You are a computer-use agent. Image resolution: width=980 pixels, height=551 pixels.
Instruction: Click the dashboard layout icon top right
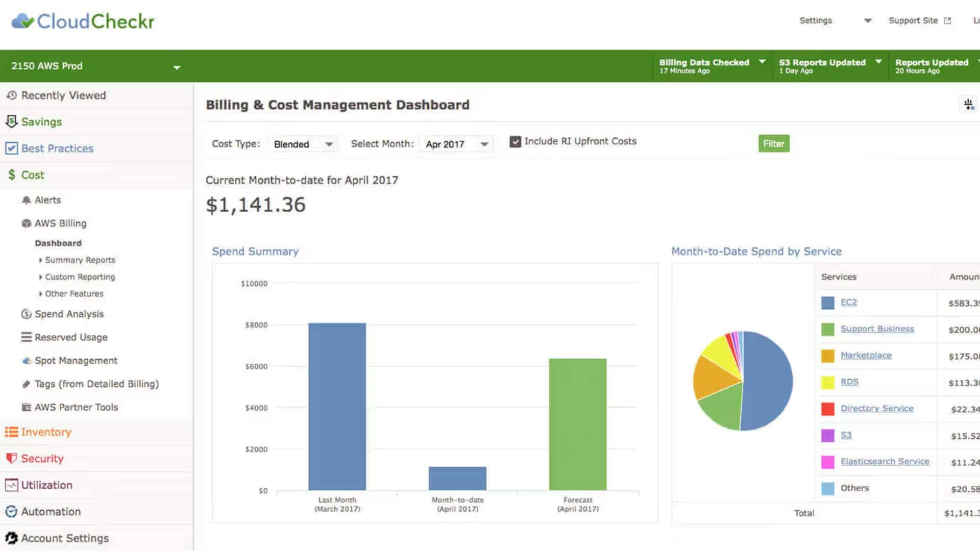click(968, 105)
